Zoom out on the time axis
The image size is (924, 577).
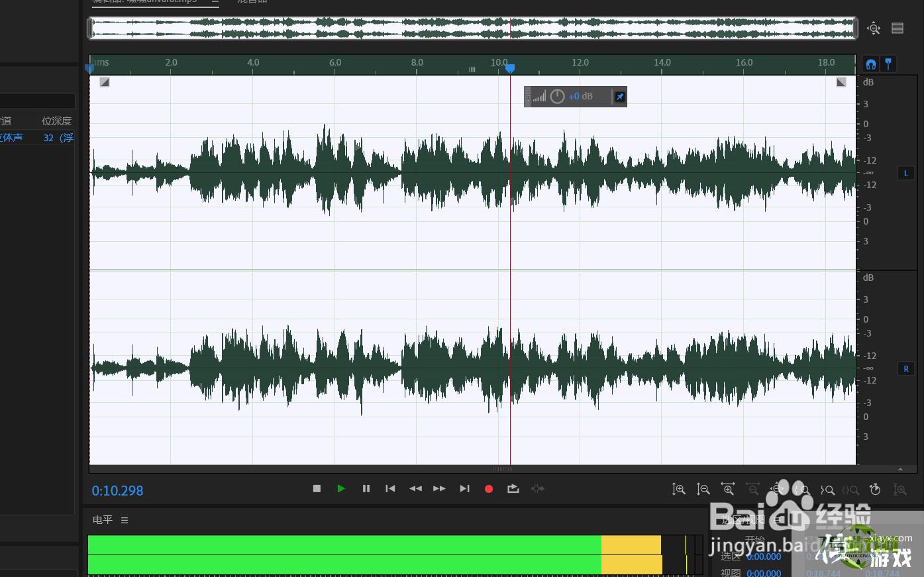[x=752, y=490]
